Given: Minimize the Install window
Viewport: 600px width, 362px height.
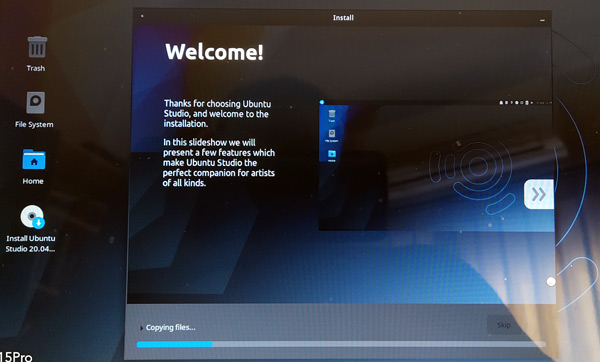Looking at the screenshot, I should [542, 20].
